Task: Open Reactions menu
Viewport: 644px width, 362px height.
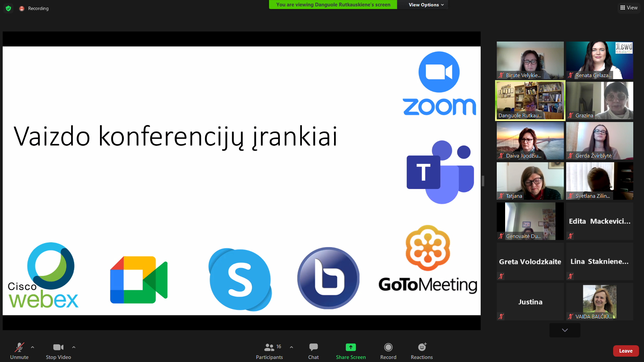Action: point(422,351)
